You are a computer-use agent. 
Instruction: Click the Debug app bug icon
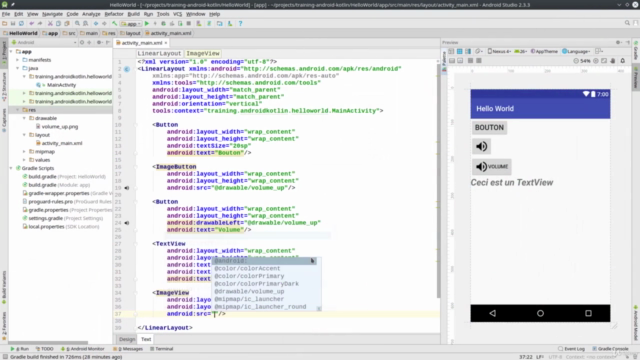(163, 24)
